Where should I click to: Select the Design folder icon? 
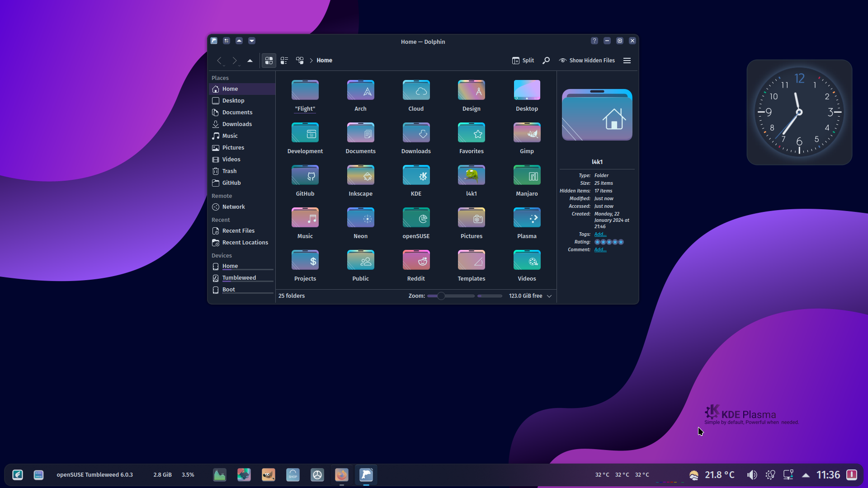click(x=472, y=90)
